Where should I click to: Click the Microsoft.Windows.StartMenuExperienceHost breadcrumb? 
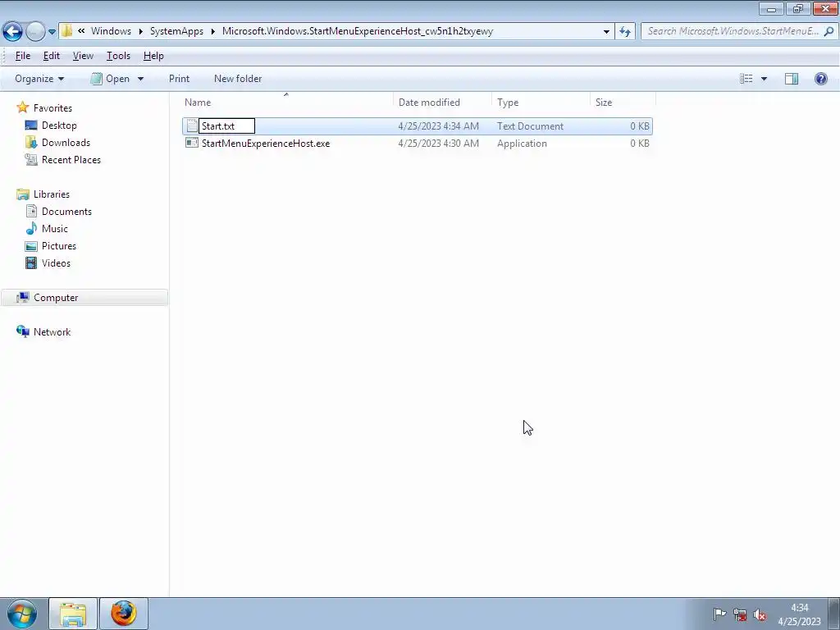tap(358, 31)
